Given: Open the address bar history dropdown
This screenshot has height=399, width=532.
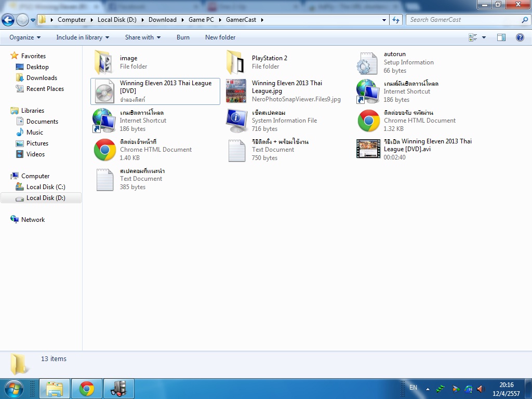Looking at the screenshot, I should point(384,20).
